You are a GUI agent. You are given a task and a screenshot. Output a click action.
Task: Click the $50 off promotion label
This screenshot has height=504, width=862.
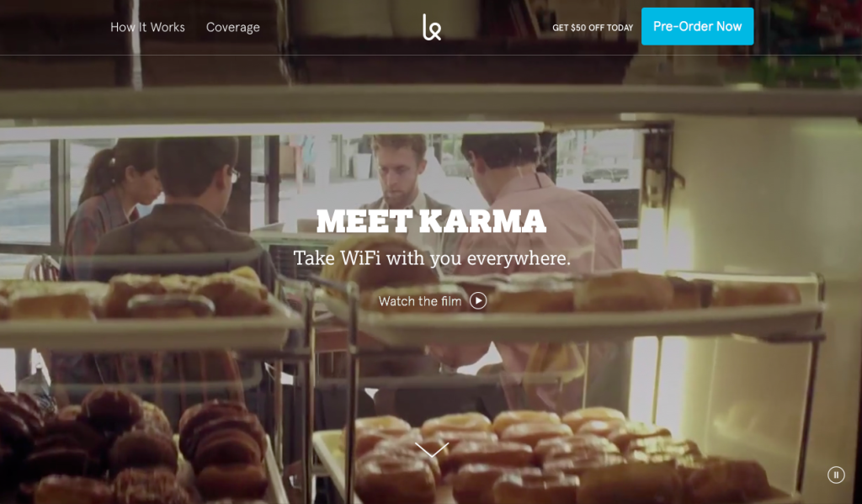593,28
